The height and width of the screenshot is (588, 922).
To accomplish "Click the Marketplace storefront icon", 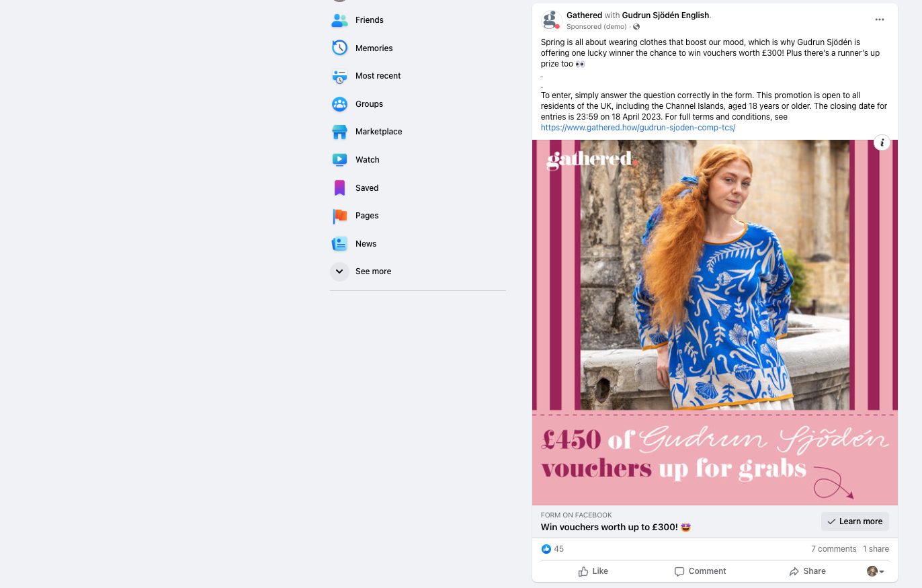I will (339, 132).
